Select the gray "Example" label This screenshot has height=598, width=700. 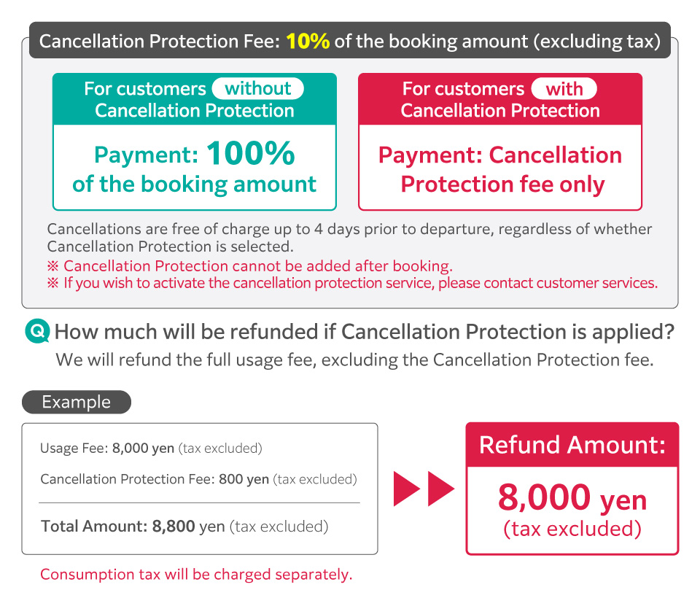77,403
